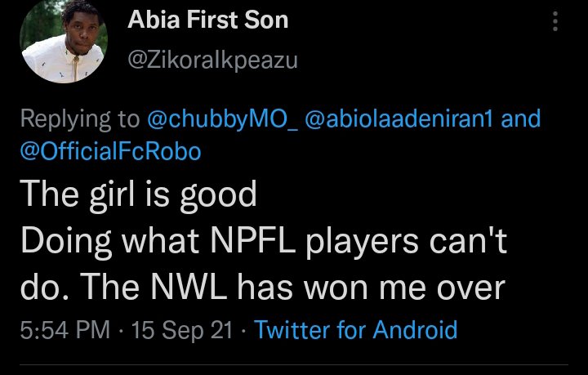Select the word "girl" in the tweet

pyautogui.click(x=101, y=194)
